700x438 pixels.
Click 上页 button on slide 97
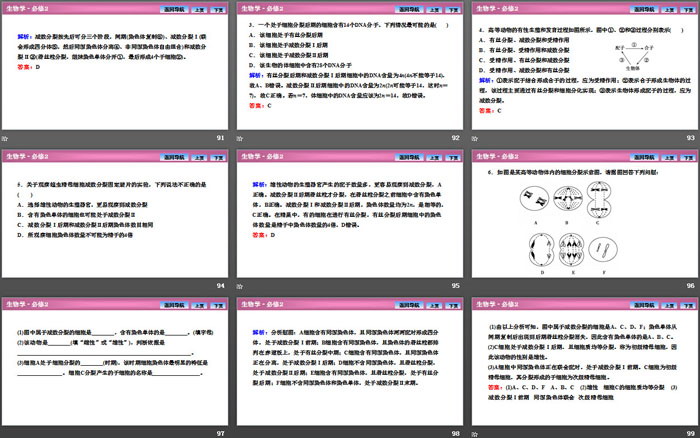click(x=200, y=305)
